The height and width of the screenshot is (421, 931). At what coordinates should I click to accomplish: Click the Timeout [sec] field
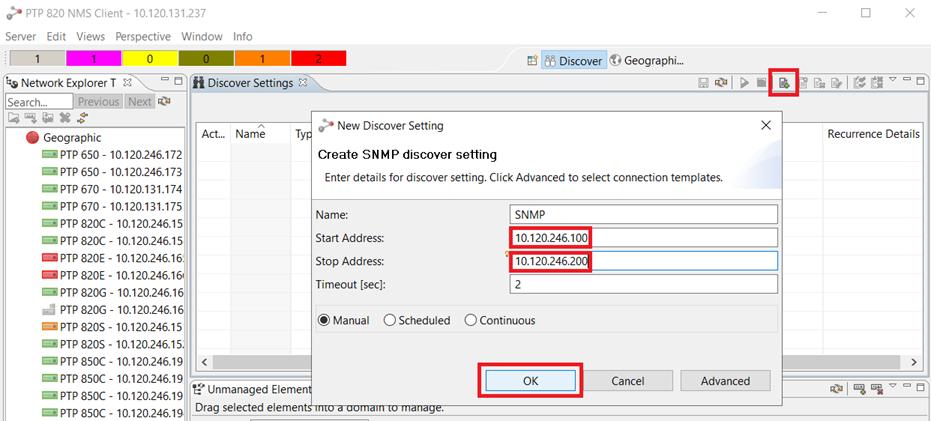pos(643,284)
